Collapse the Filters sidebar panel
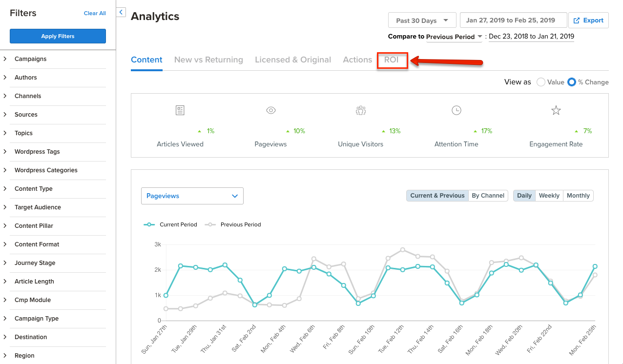 pos(121,12)
